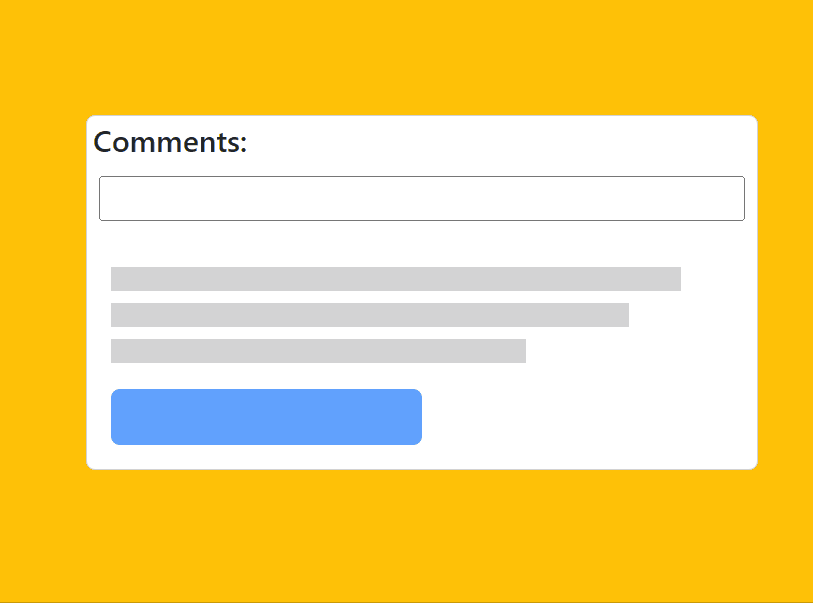Click white strip beneath the blue button
Viewport: 813px width, 603px height.
pos(422,457)
